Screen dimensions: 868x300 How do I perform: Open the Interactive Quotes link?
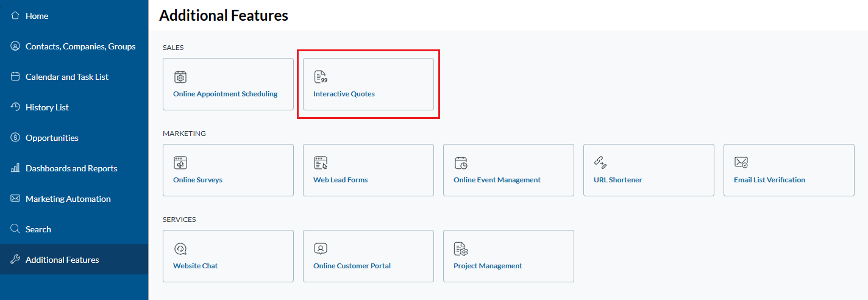[x=344, y=94]
